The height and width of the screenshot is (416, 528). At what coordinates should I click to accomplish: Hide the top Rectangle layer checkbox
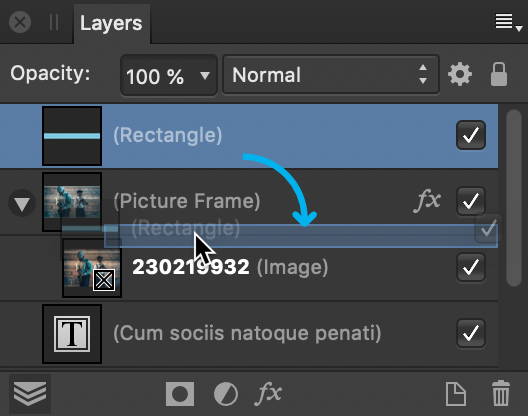(x=471, y=135)
